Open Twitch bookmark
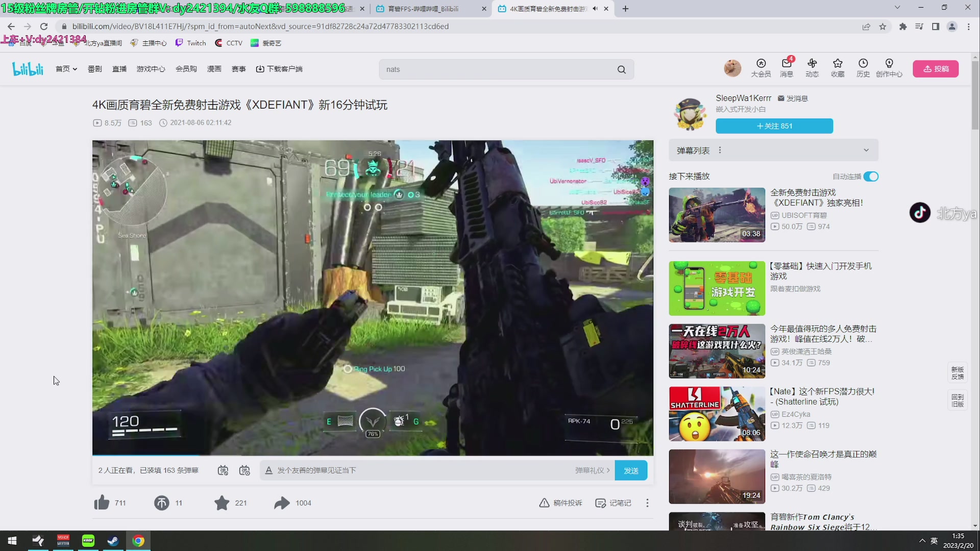Screen dimensions: 980x551 click(x=191, y=43)
